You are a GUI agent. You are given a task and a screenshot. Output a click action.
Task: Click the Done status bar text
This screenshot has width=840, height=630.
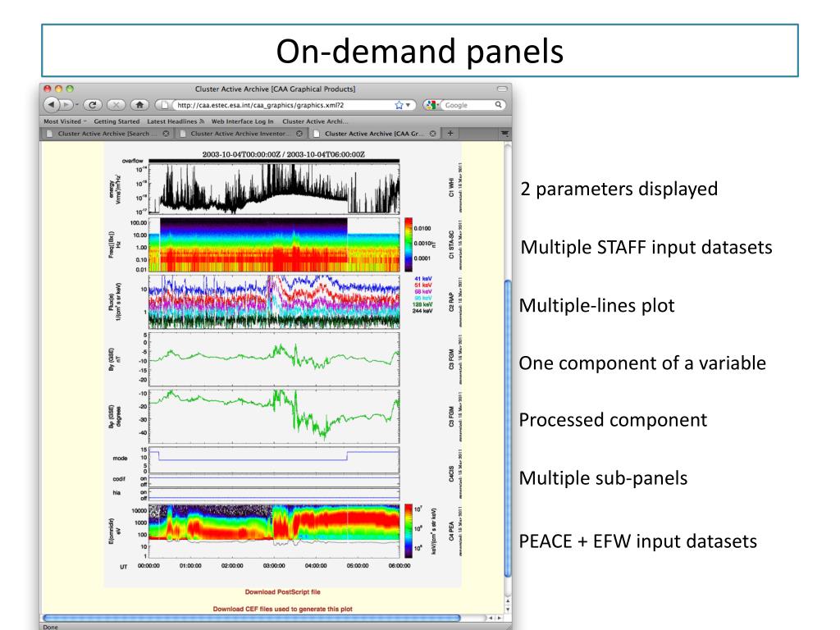tap(50, 627)
